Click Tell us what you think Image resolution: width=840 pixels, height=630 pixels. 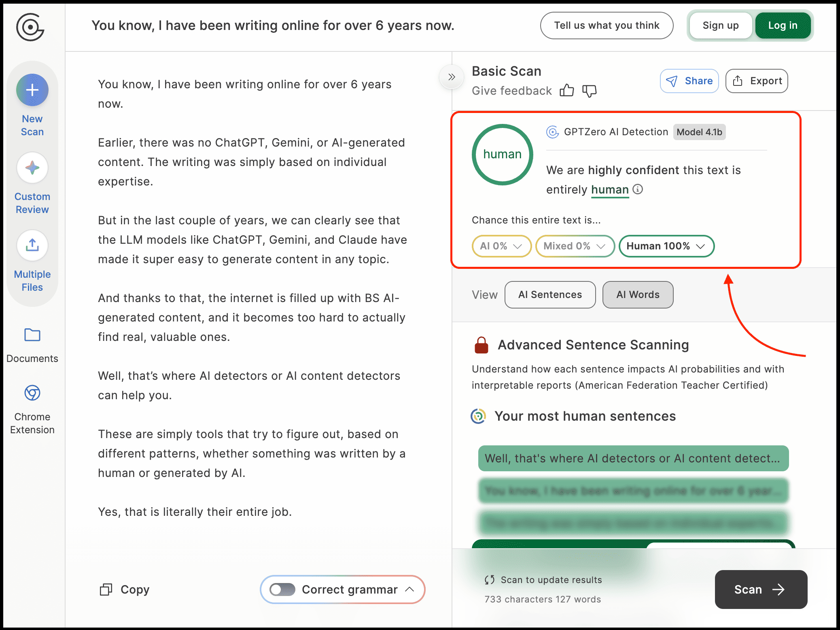pos(607,26)
